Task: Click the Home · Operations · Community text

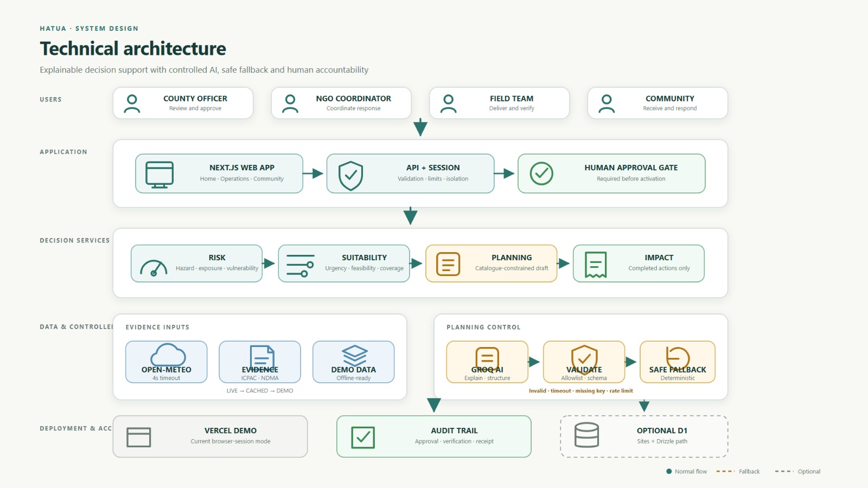Action: [242, 179]
